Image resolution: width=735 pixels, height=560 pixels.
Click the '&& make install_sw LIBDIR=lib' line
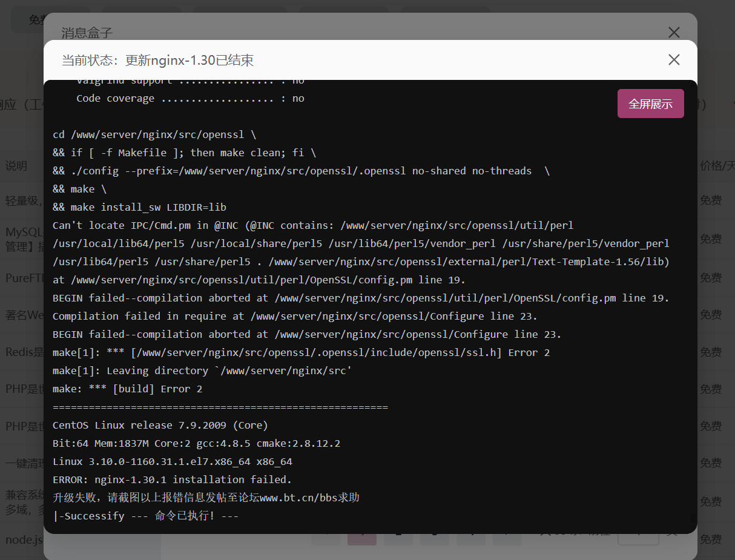click(x=139, y=207)
